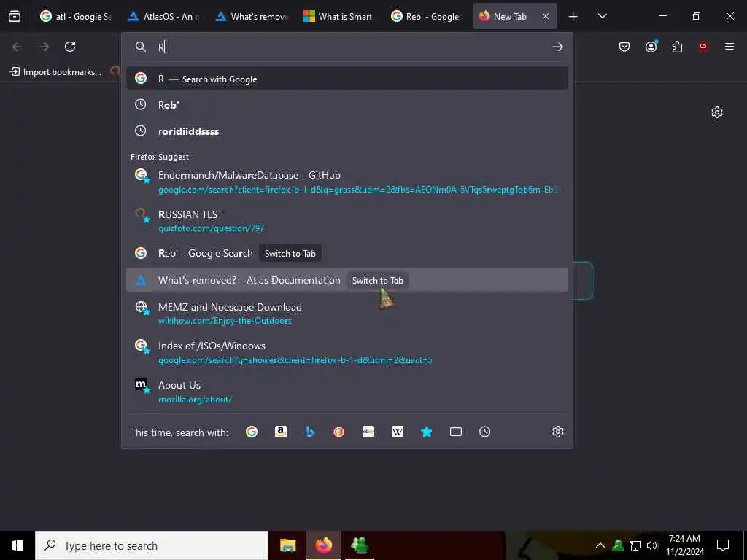
Task: Search history with the clock icon
Action: (484, 432)
